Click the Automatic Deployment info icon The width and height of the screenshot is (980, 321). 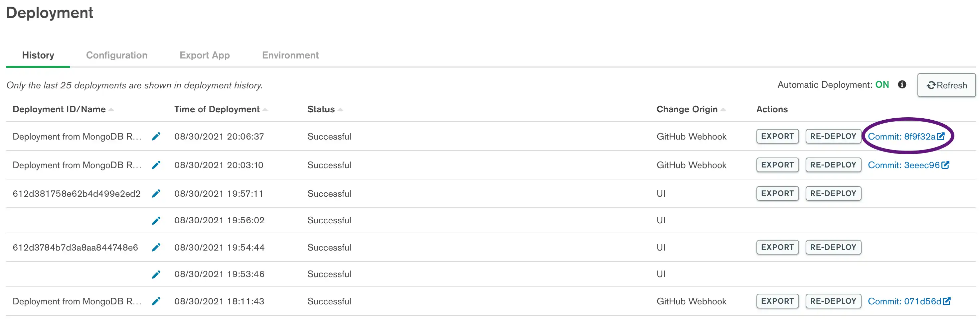[901, 85]
